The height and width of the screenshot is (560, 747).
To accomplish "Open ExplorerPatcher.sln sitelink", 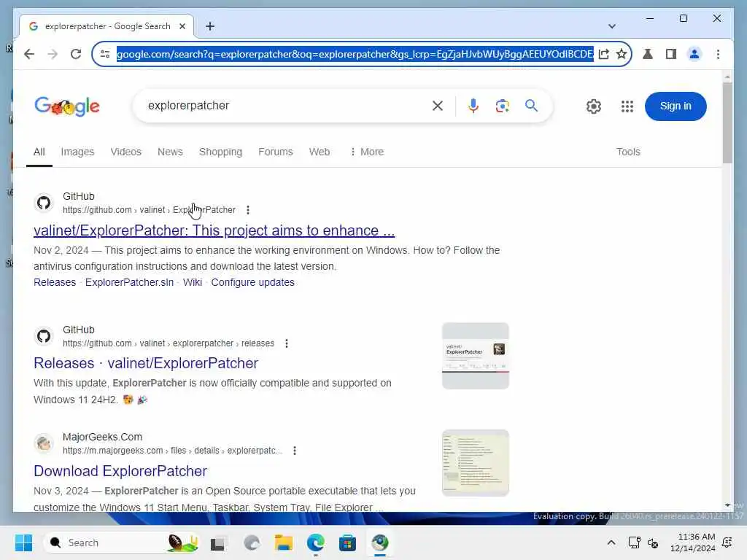I will click(x=129, y=282).
